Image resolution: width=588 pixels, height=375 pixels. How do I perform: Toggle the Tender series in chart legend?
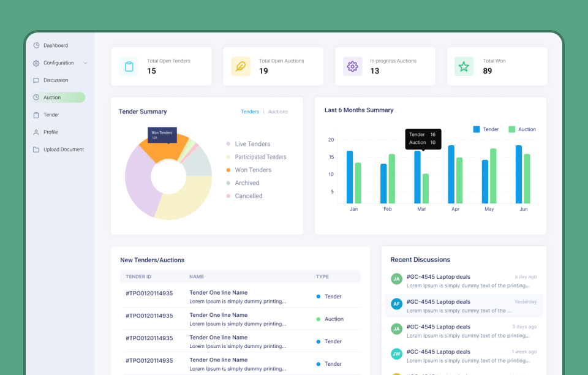(486, 129)
